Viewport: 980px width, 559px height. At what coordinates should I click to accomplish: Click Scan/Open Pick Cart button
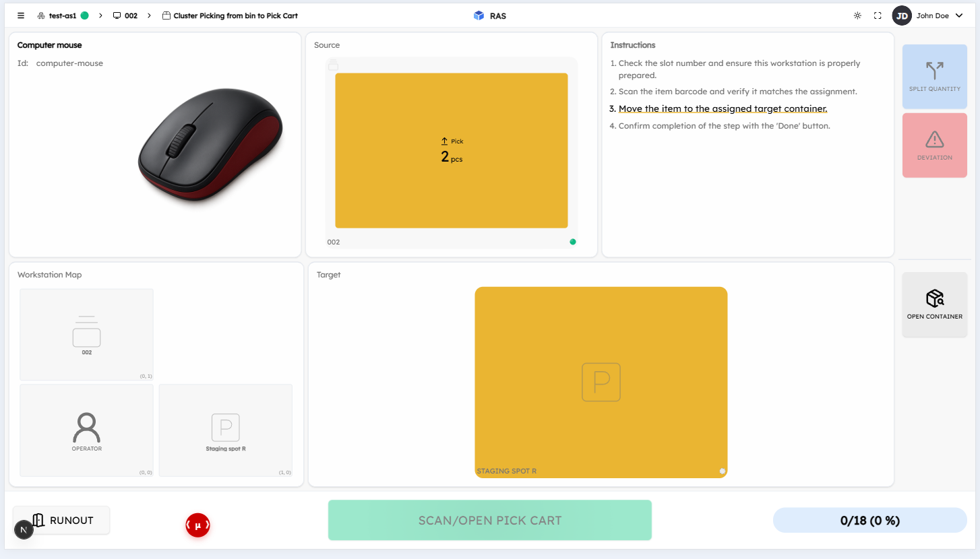pyautogui.click(x=490, y=520)
